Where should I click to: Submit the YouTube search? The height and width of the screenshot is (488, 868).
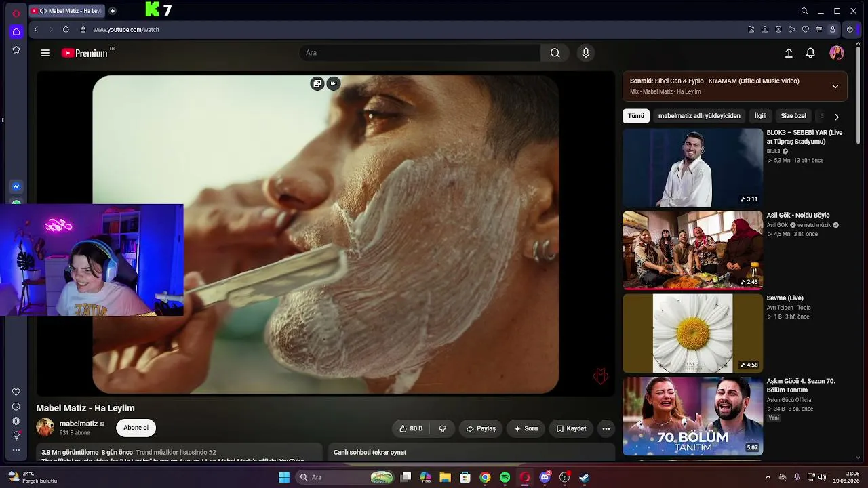coord(555,53)
